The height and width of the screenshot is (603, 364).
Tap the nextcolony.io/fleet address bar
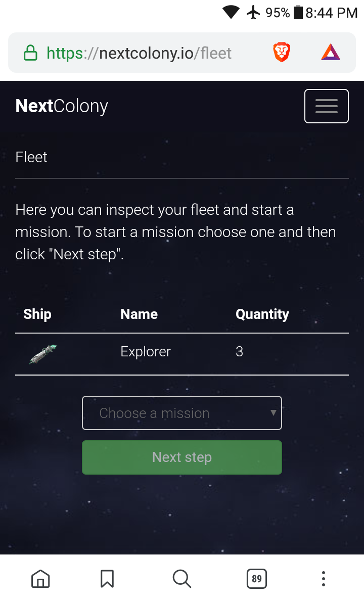(139, 53)
